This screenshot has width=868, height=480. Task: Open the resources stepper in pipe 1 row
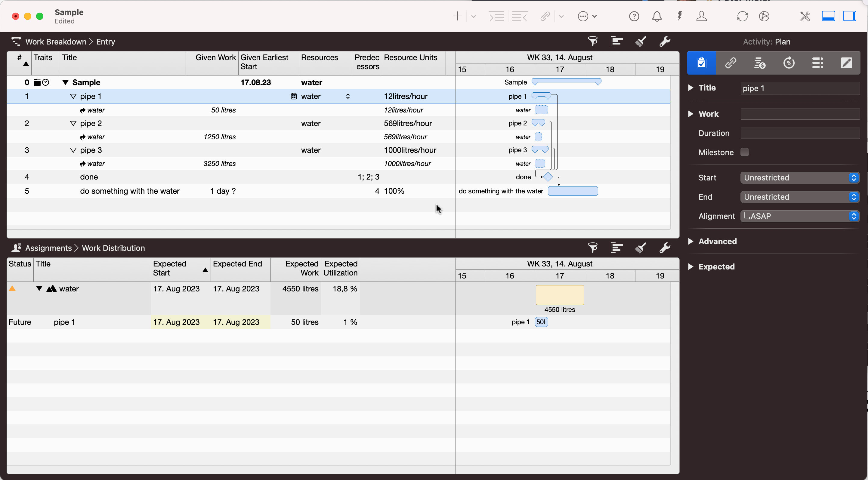[x=348, y=96]
